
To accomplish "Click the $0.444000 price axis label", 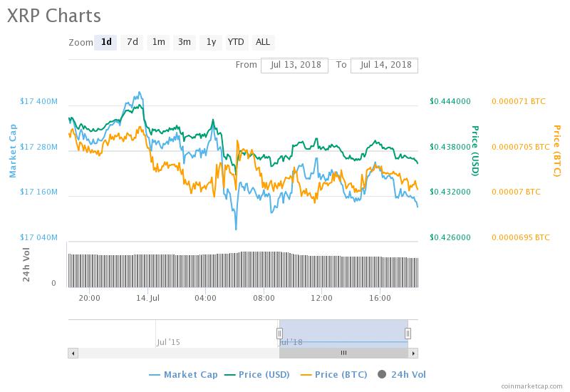I will 450,101.
